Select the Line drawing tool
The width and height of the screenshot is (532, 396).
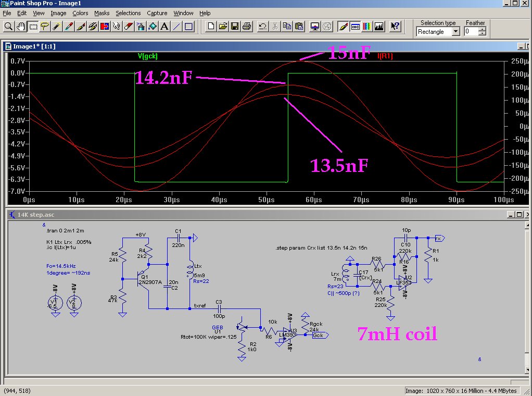click(x=177, y=26)
